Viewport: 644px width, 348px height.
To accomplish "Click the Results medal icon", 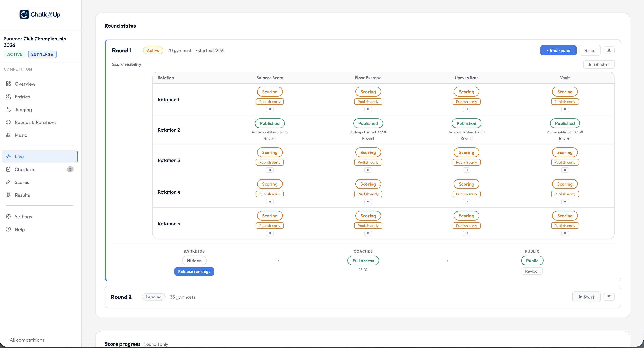I will click(x=8, y=195).
